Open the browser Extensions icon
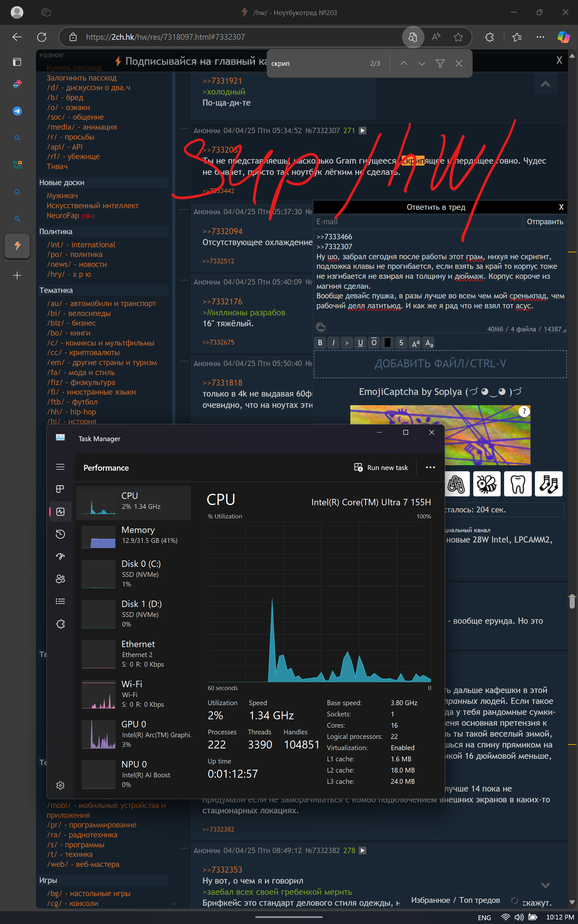Viewport: 578px width, 924px height. click(489, 37)
